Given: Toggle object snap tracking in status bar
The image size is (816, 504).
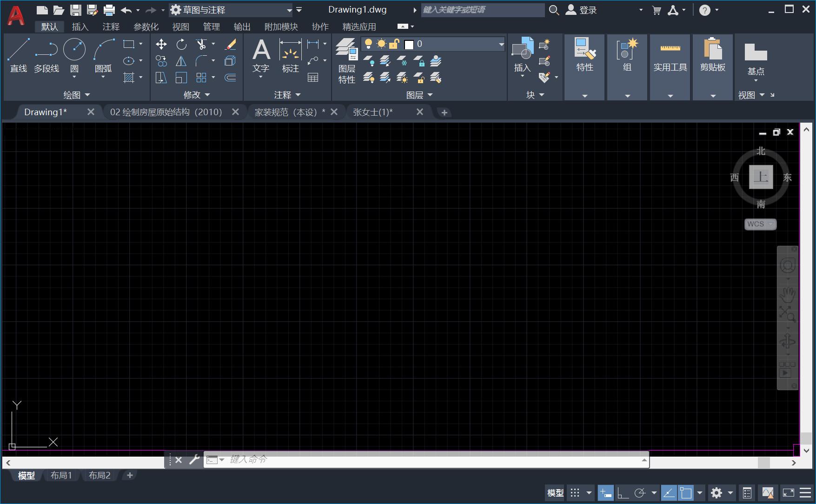Looking at the screenshot, I should pyautogui.click(x=669, y=493).
